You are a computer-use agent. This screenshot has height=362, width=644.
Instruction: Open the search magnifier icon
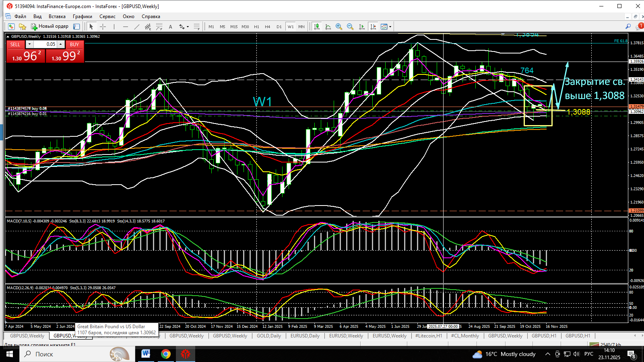pos(628,27)
